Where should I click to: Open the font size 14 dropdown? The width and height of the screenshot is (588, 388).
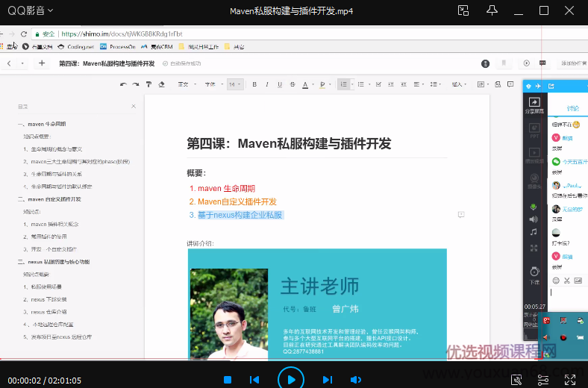(x=235, y=84)
